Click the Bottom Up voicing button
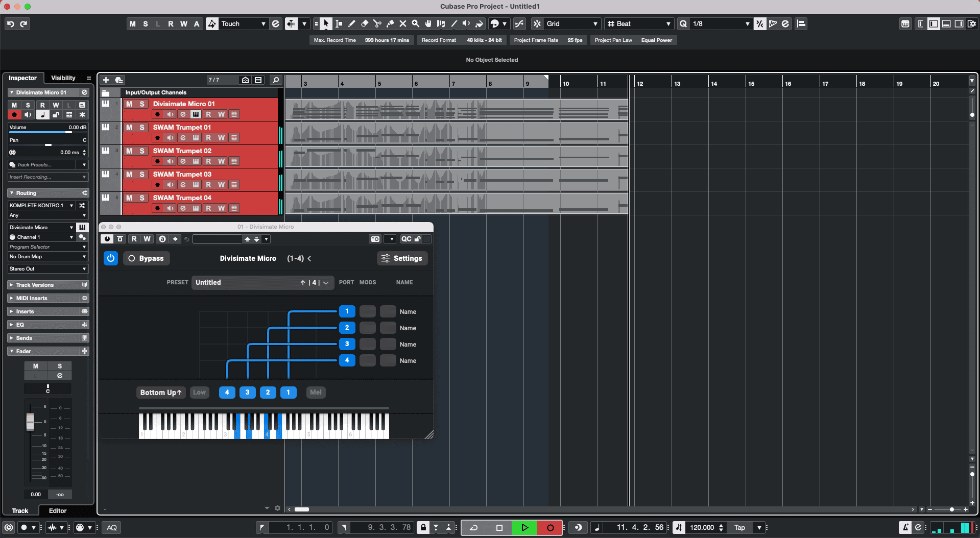 tap(161, 392)
